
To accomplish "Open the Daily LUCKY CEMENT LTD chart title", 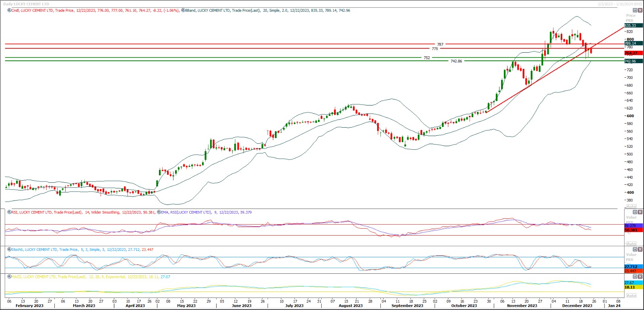I will coord(26,4).
